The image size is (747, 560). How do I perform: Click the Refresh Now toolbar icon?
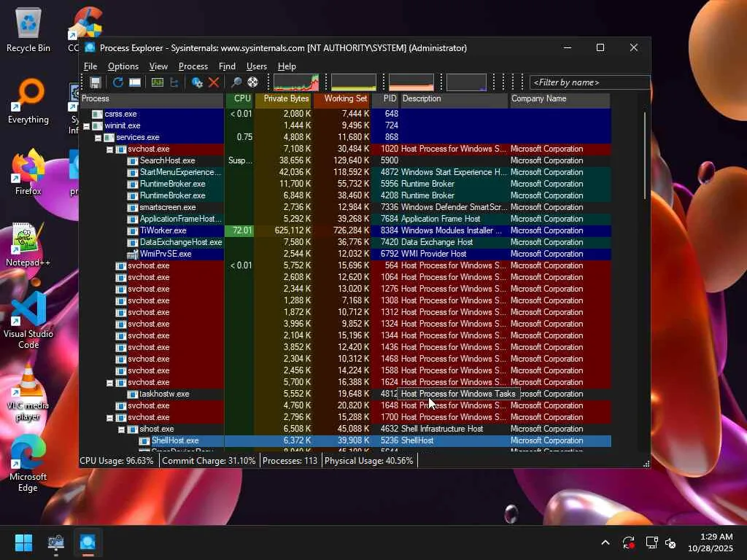pos(117,82)
